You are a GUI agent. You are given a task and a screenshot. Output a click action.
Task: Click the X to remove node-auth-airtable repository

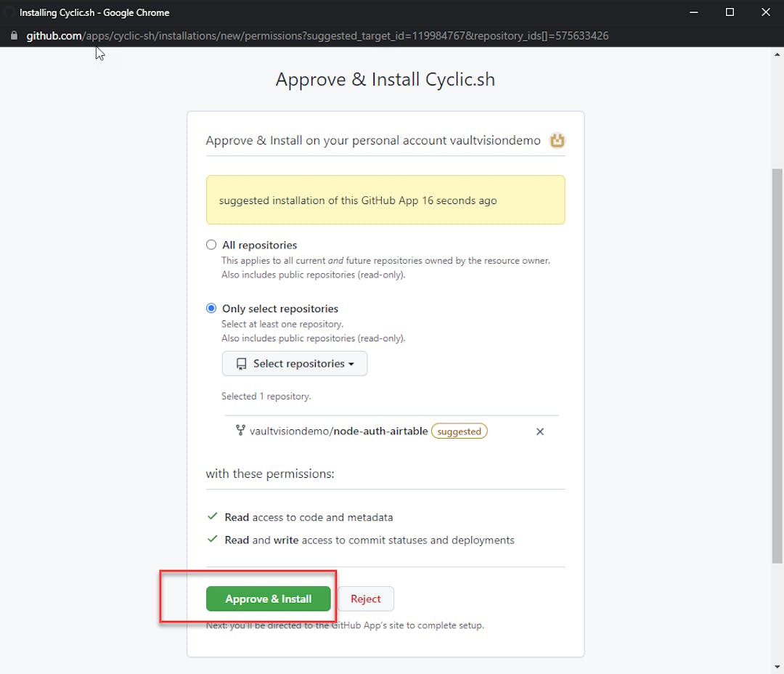tap(540, 431)
